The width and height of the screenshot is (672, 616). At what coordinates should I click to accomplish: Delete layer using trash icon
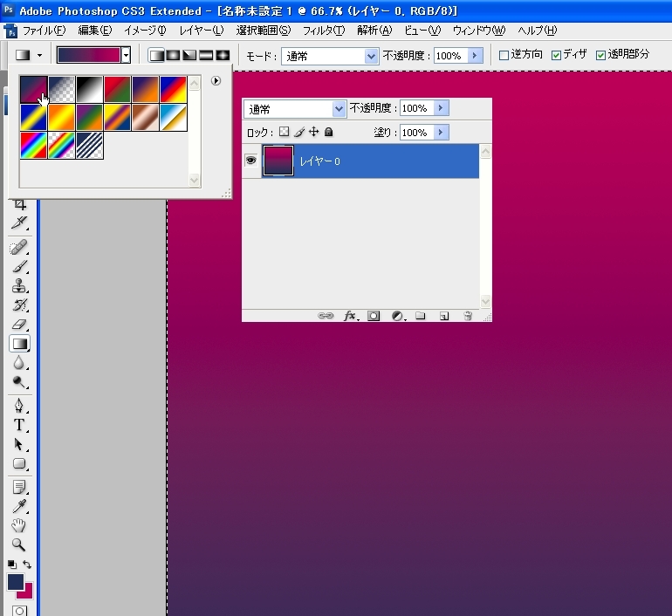(468, 316)
